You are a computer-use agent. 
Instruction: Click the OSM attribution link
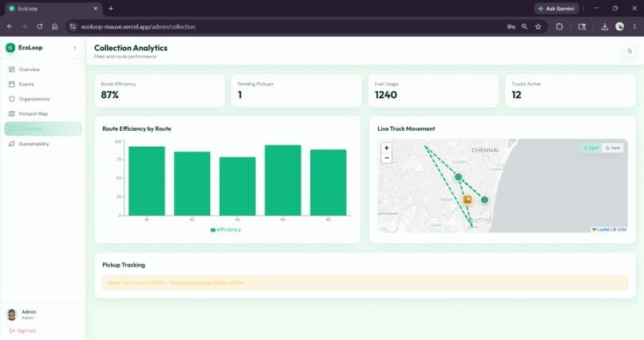622,230
